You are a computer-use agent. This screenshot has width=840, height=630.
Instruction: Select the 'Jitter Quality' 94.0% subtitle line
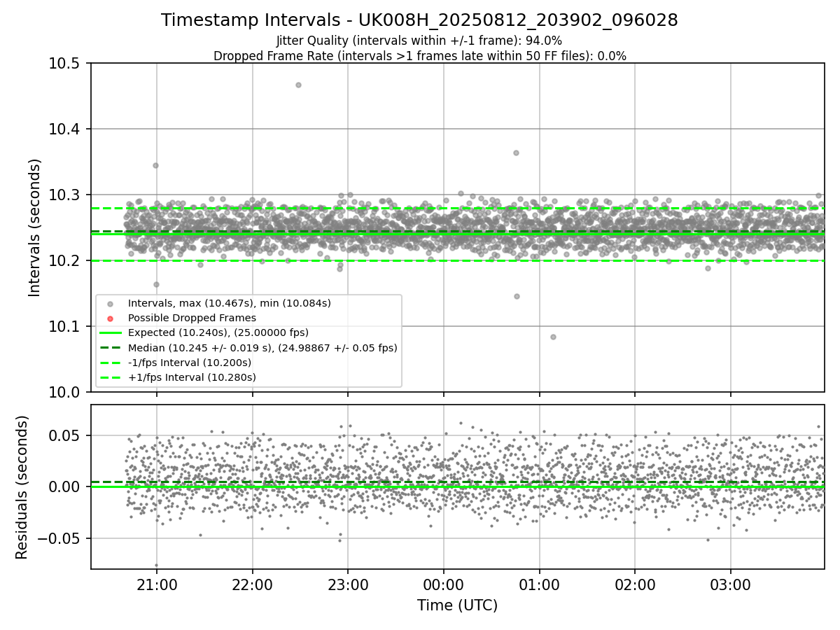[x=419, y=41]
